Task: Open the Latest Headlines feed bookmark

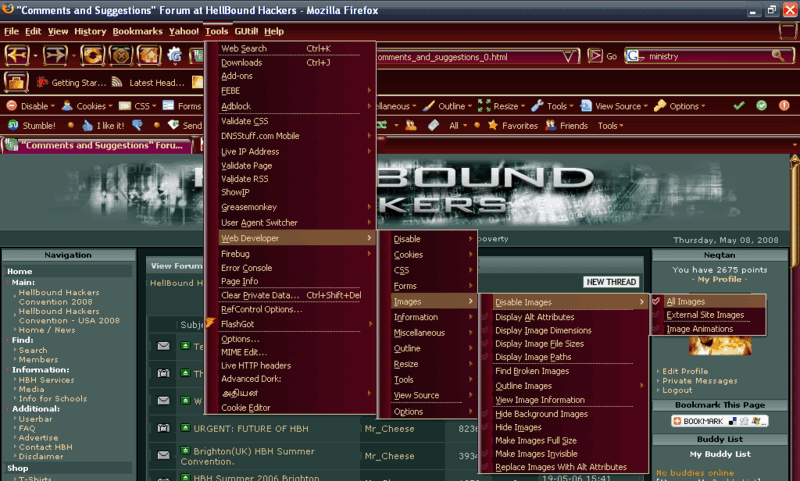Action: (x=149, y=82)
